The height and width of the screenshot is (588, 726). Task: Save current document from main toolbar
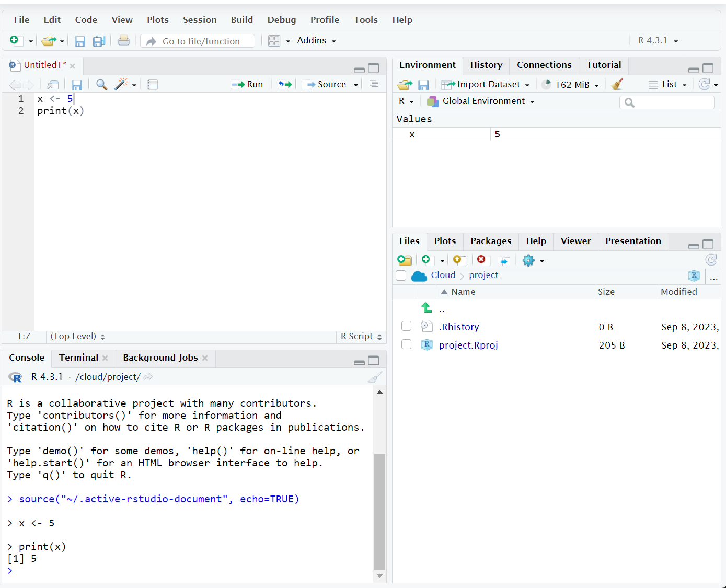(80, 41)
